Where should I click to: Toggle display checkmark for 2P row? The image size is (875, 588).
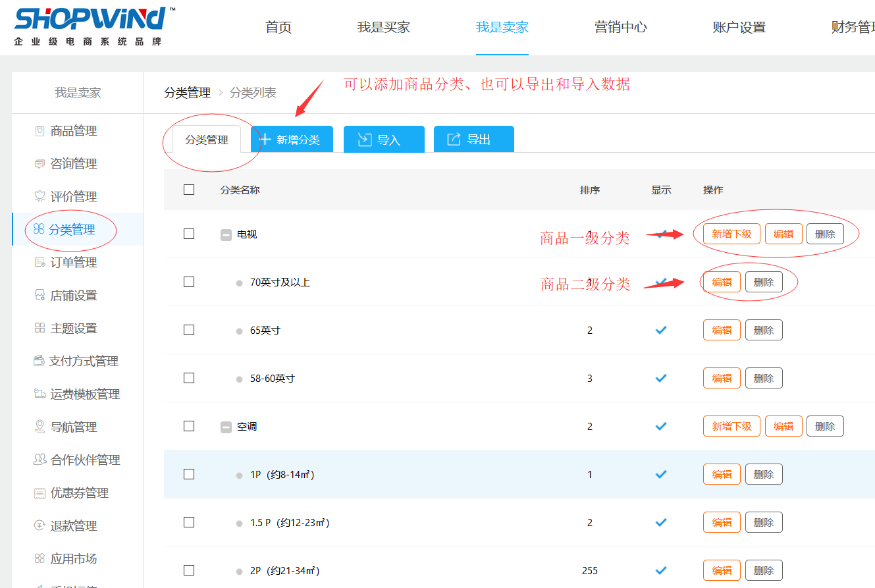pyautogui.click(x=661, y=570)
